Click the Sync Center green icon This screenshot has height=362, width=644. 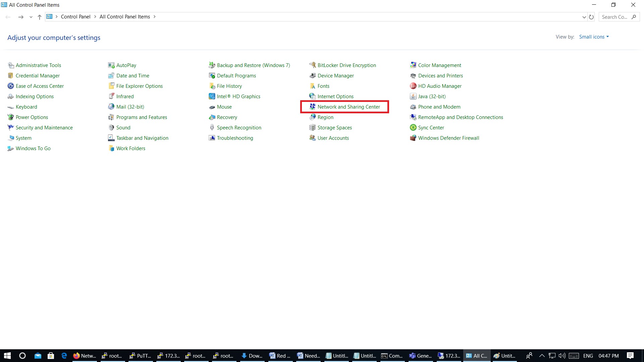point(413,128)
